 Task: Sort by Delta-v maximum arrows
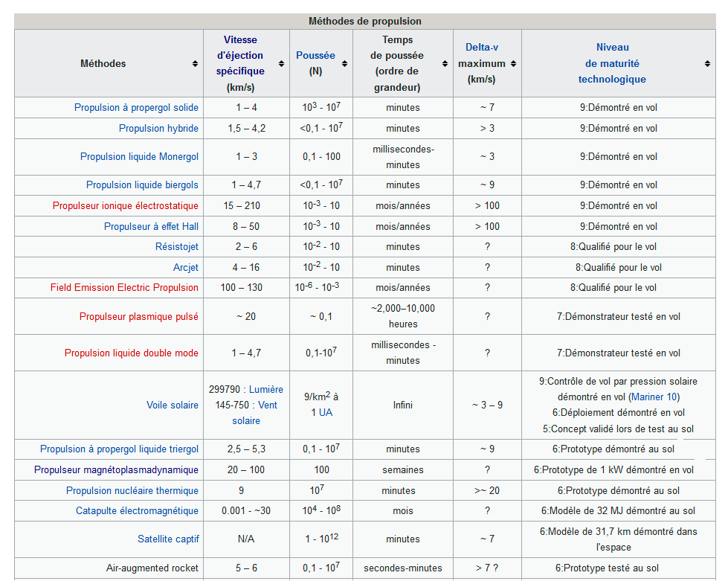click(513, 64)
